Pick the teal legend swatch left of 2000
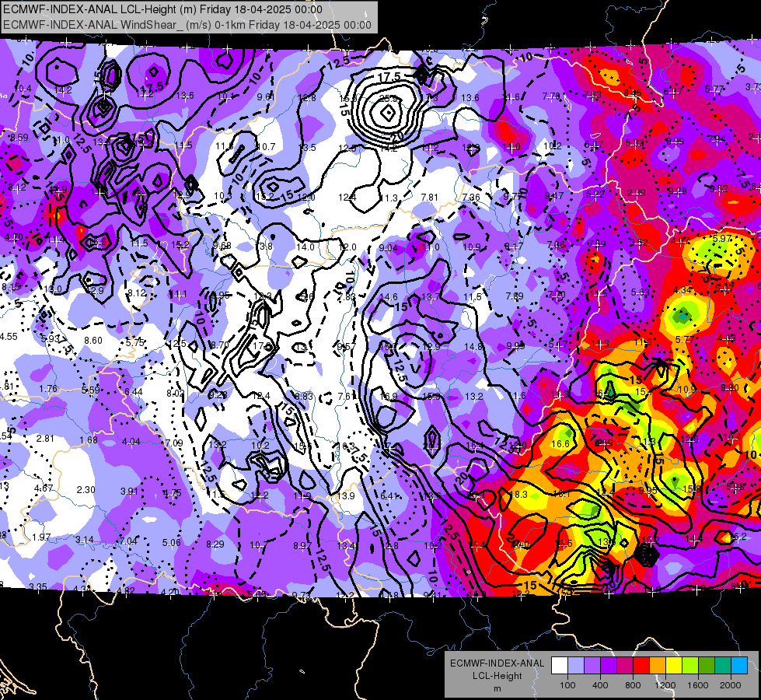761x700 pixels. pyautogui.click(x=723, y=666)
